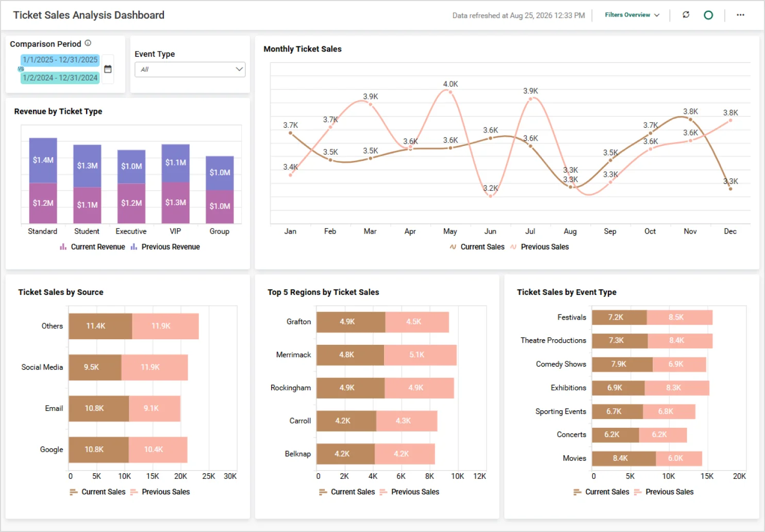The image size is (765, 532).
Task: Click the Concerts 6.2K current sales bar
Action: 616,435
